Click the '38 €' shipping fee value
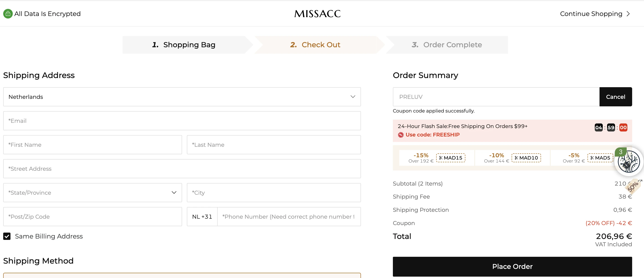Image resolution: width=644 pixels, height=278 pixels. point(625,197)
